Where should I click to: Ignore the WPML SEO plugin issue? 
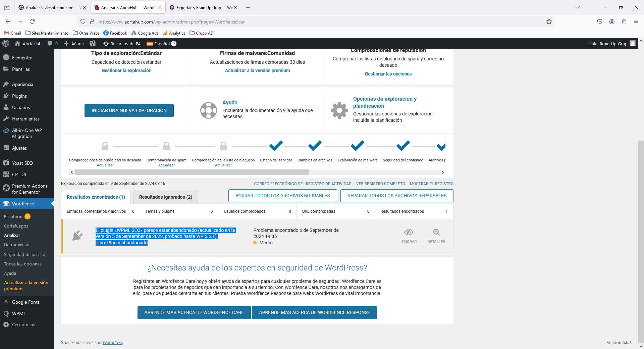(x=409, y=236)
